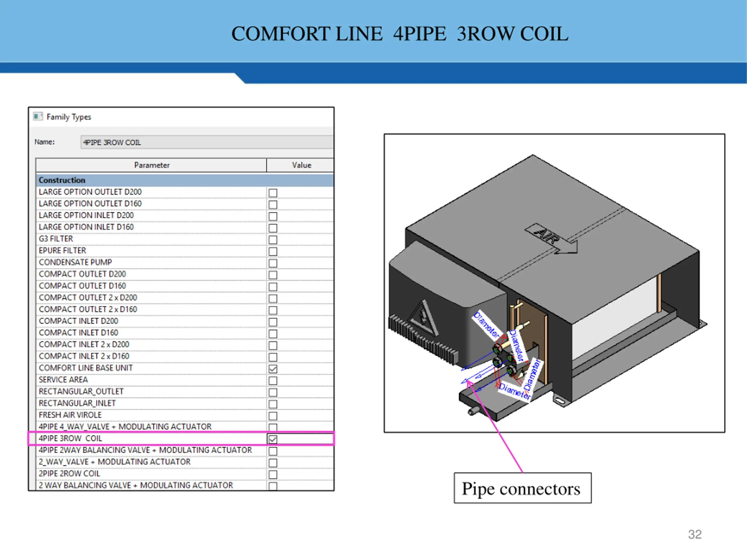
Task: Click the Parameter column header
Action: coord(151,165)
